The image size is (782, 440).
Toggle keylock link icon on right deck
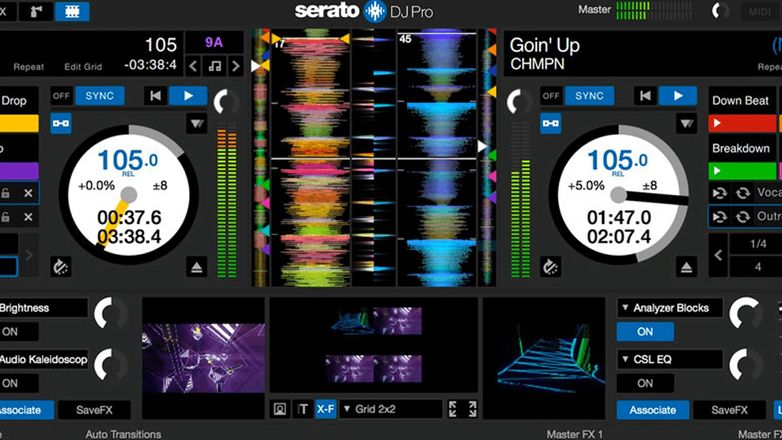551,123
